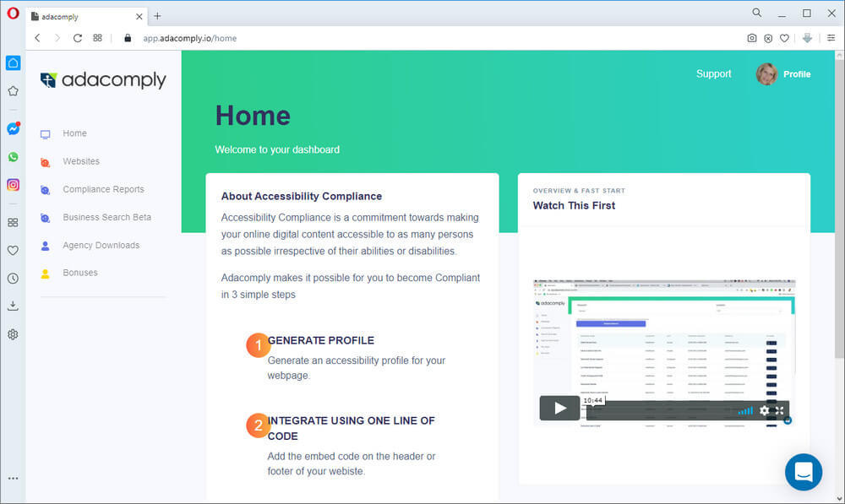Image resolution: width=845 pixels, height=504 pixels.
Task: Click the Watch This First heading
Action: (x=574, y=206)
